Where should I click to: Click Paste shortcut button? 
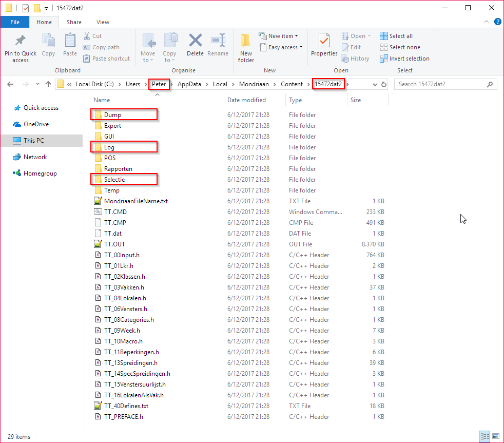pos(106,59)
